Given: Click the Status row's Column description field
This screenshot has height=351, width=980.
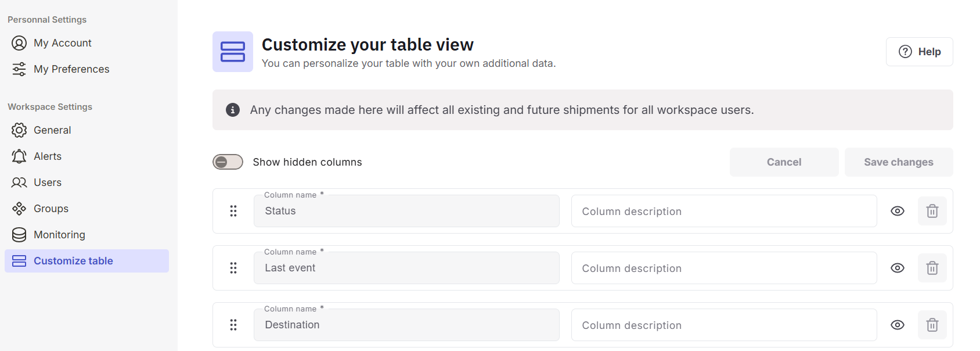Looking at the screenshot, I should click(x=723, y=211).
